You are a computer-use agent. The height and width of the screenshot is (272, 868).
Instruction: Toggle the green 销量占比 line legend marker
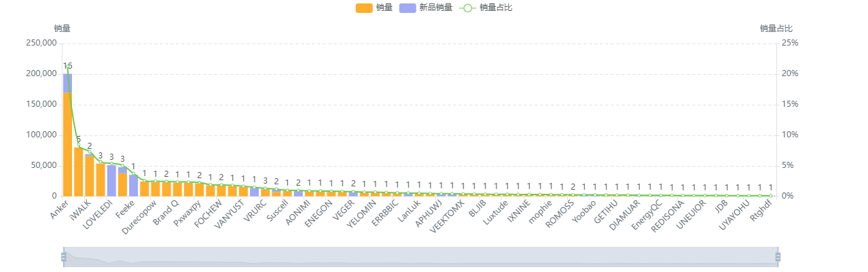click(x=467, y=8)
